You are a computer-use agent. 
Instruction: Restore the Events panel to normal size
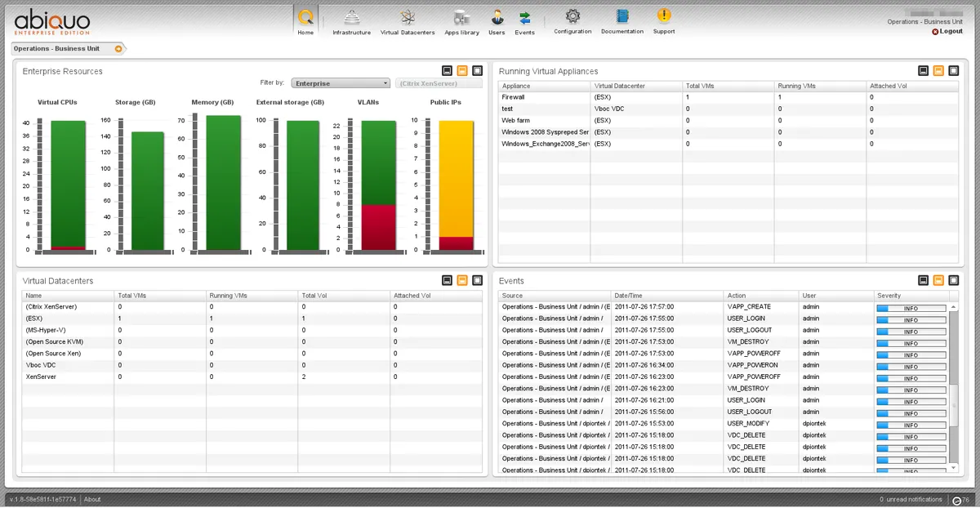[938, 280]
